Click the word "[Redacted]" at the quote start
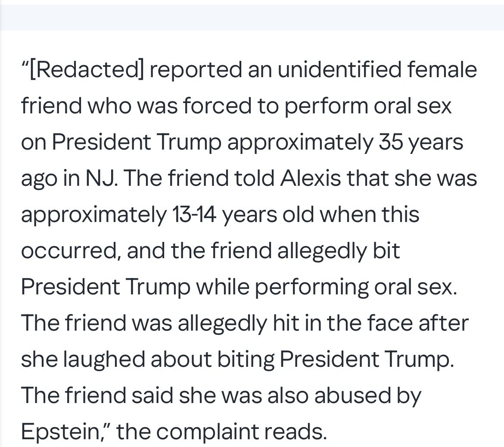The height and width of the screenshot is (447, 504). pos(86,69)
